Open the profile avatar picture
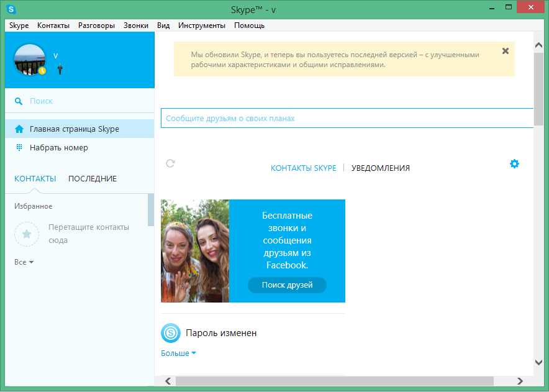Screen dimensions: 549x392 (30, 60)
